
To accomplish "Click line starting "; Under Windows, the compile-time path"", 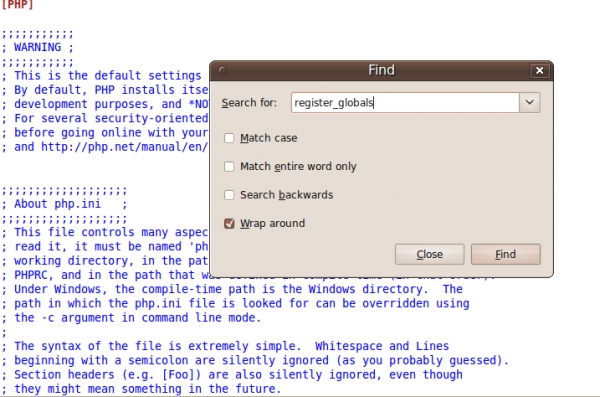I will 232,289.
